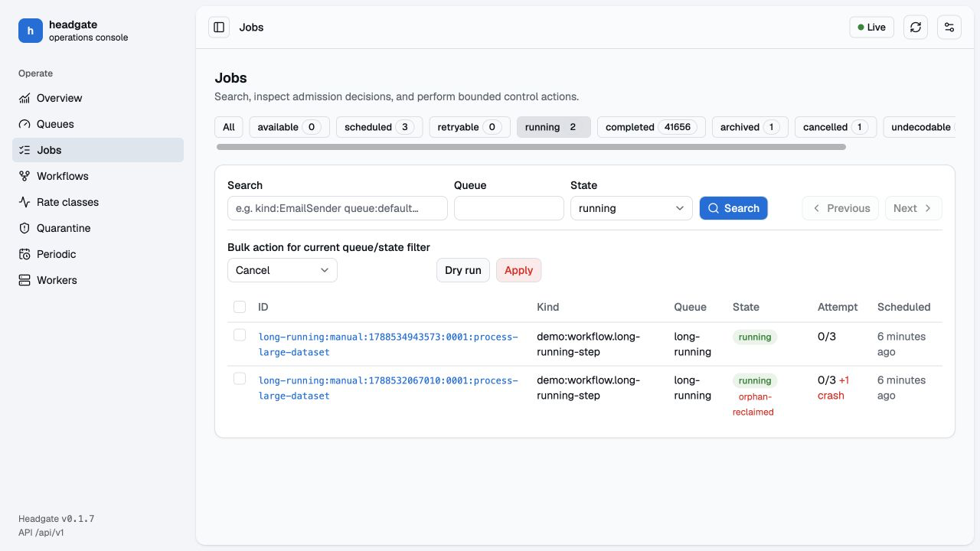Open the Cancel bulk action dropdown
The image size is (980, 551).
point(283,270)
